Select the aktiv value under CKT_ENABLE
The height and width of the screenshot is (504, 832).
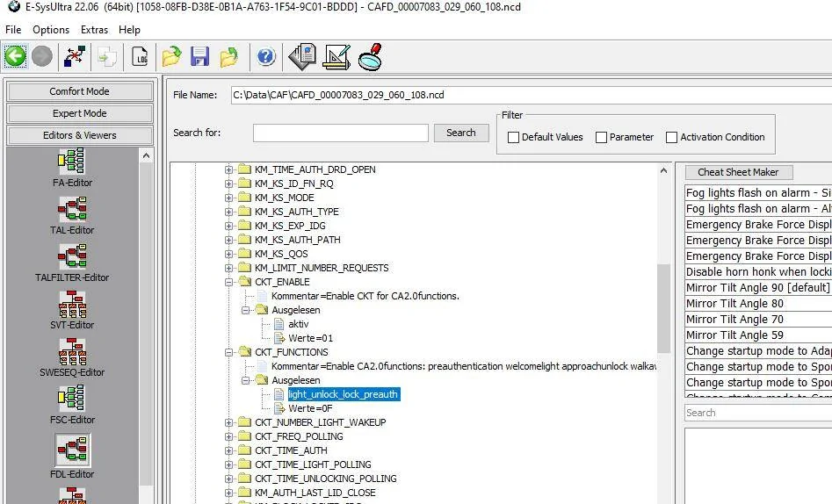pos(298,324)
